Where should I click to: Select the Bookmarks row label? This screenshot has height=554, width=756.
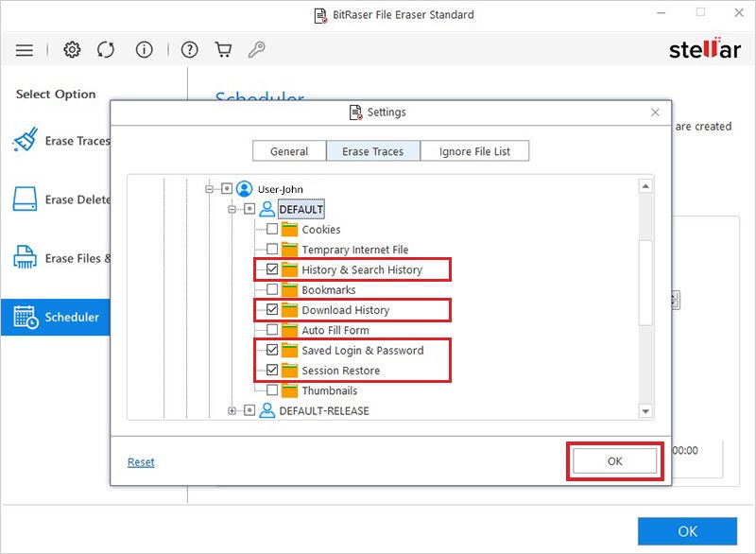coord(329,290)
